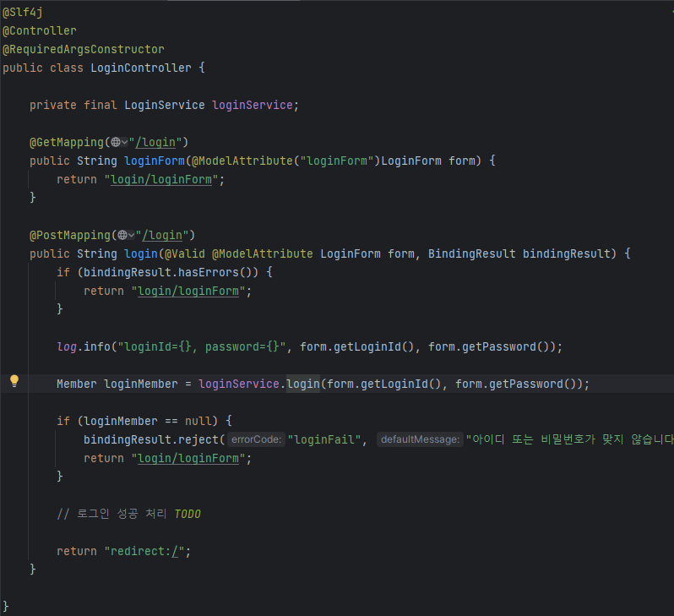Click the "redirect:/" return string
Screen dimensions: 674x616
pos(144,551)
